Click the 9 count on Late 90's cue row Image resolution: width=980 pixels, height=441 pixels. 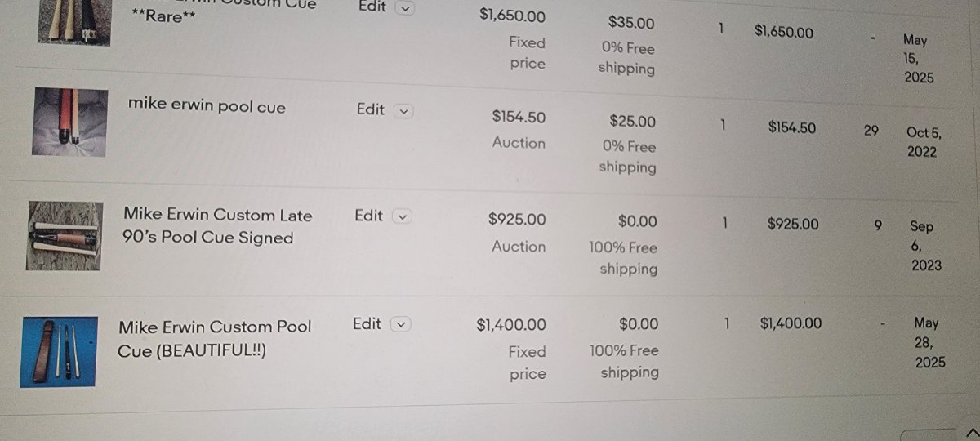point(878,225)
